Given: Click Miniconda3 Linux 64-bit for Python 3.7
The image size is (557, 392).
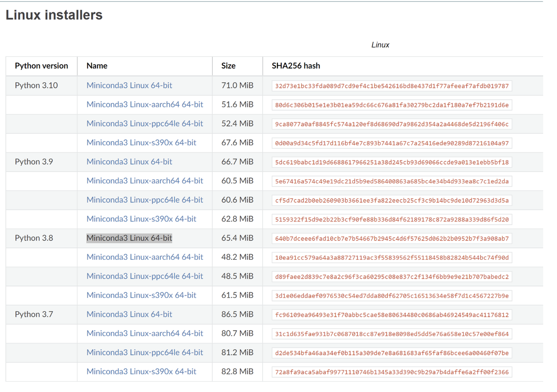Looking at the screenshot, I should tap(129, 314).
